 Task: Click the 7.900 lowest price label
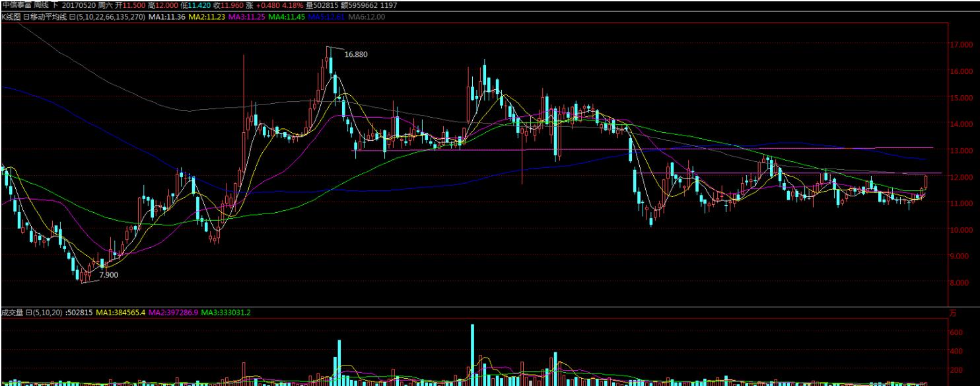click(x=109, y=274)
